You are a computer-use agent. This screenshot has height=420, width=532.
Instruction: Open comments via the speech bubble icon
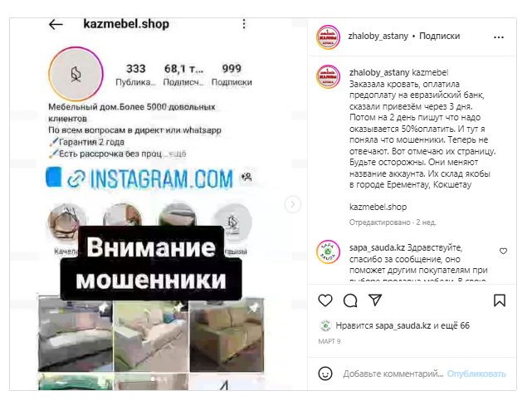coord(350,300)
